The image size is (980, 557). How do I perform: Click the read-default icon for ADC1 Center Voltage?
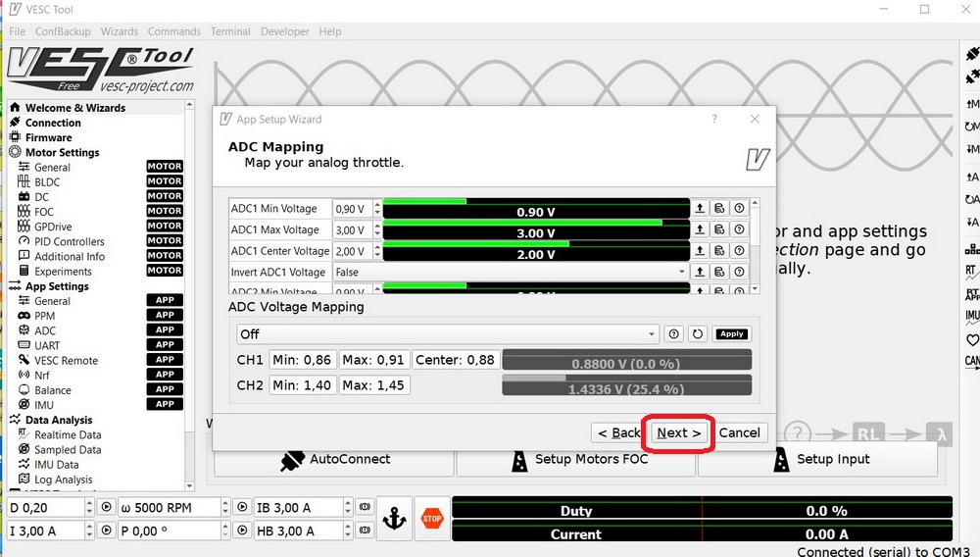(719, 251)
